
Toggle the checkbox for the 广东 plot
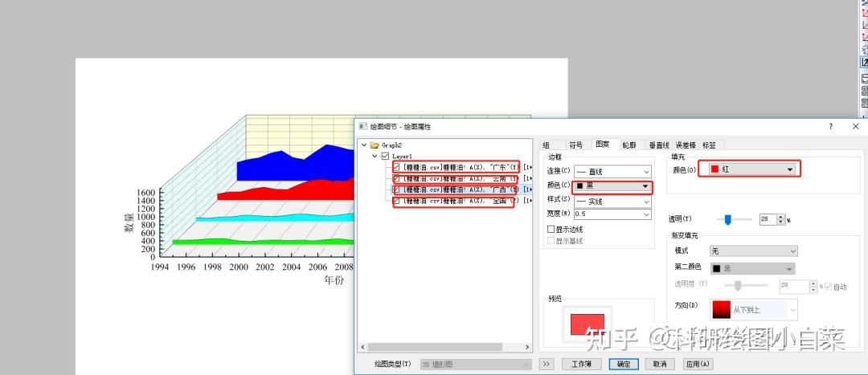(x=397, y=166)
